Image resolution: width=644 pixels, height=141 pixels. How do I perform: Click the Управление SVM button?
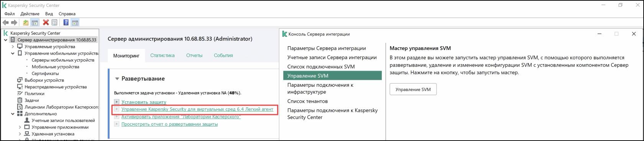pos(413,89)
